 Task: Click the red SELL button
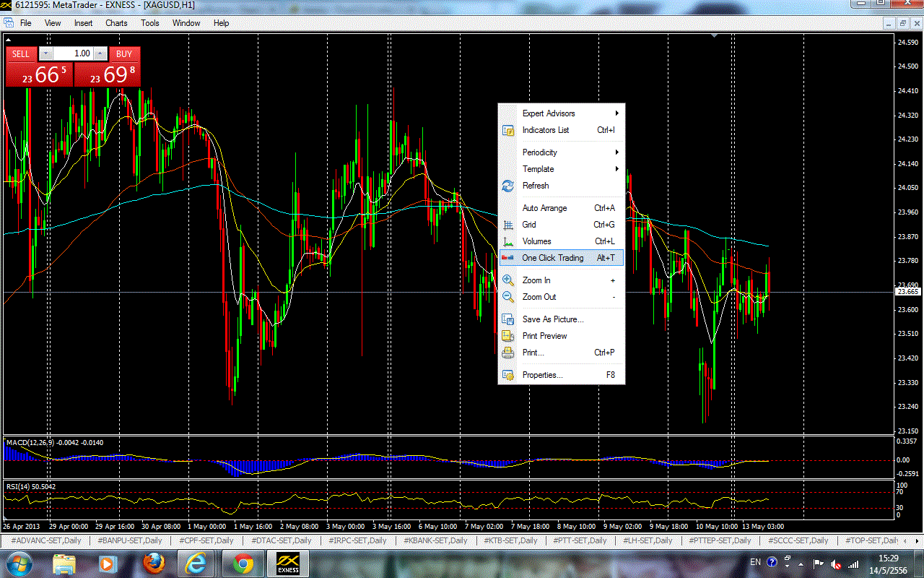[x=21, y=53]
